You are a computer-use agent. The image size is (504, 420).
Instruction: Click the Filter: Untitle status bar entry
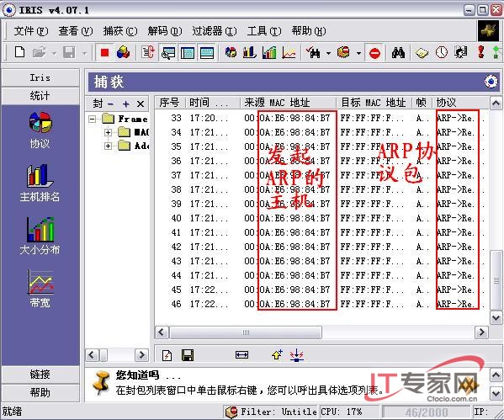(271, 412)
